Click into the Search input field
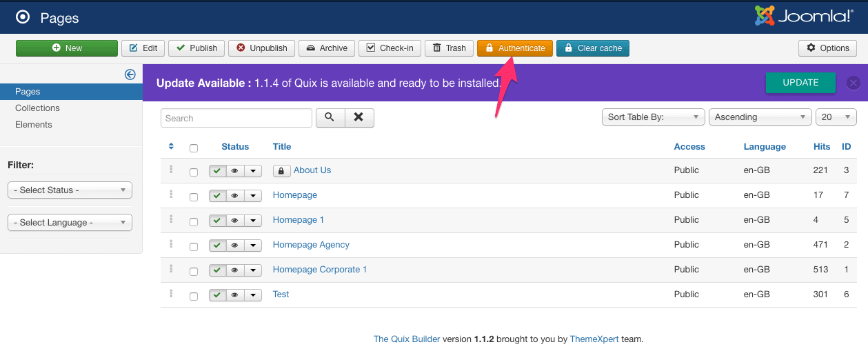The height and width of the screenshot is (360, 868). point(236,118)
